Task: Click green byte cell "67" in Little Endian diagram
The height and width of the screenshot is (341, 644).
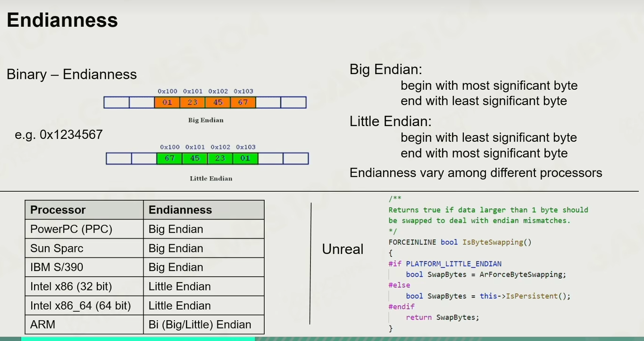Action: pos(169,158)
